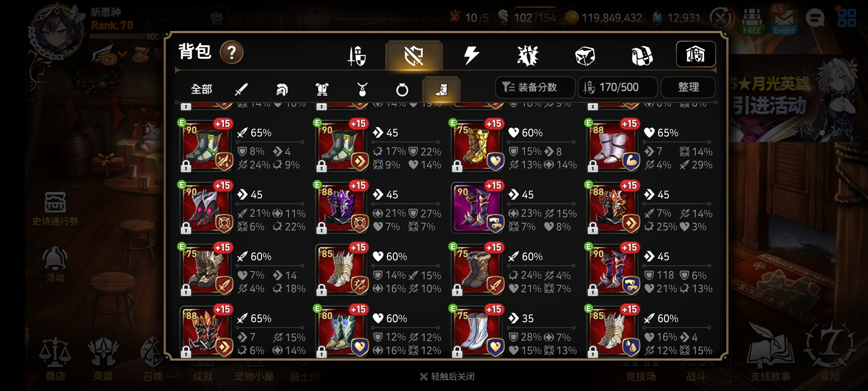Click the 整理 organize button
868x391 pixels.
click(x=688, y=87)
